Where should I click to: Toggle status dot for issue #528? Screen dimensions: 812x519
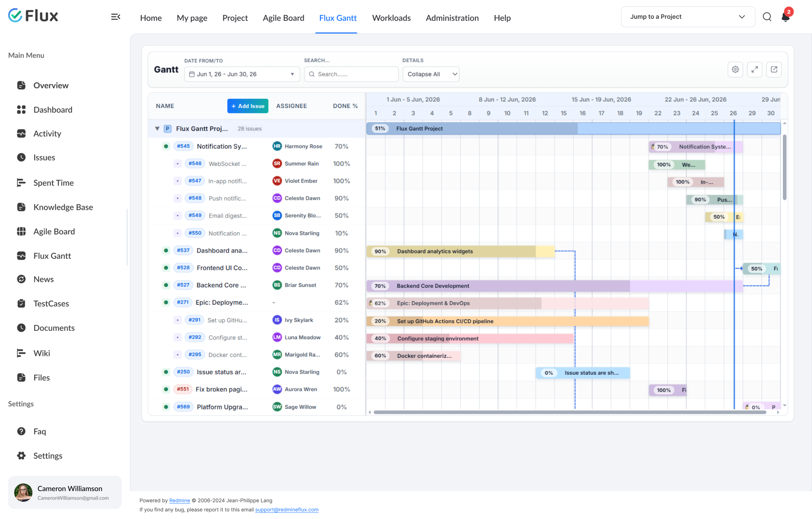pos(166,268)
